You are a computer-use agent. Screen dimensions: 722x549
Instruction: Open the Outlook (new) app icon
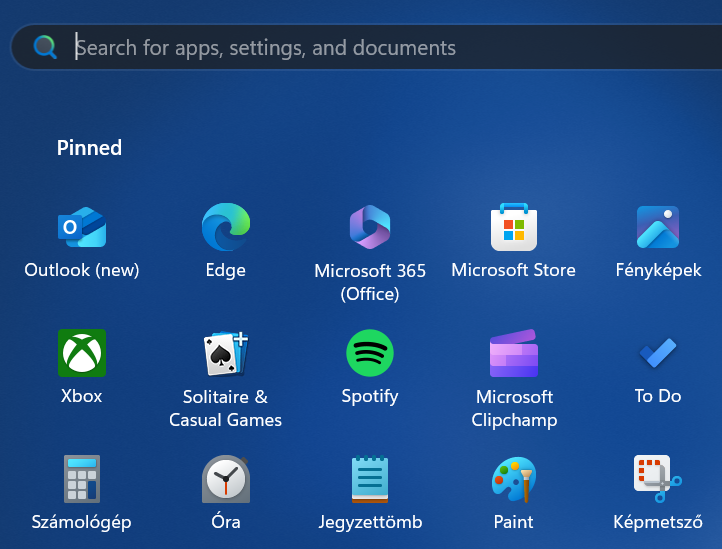[82, 227]
